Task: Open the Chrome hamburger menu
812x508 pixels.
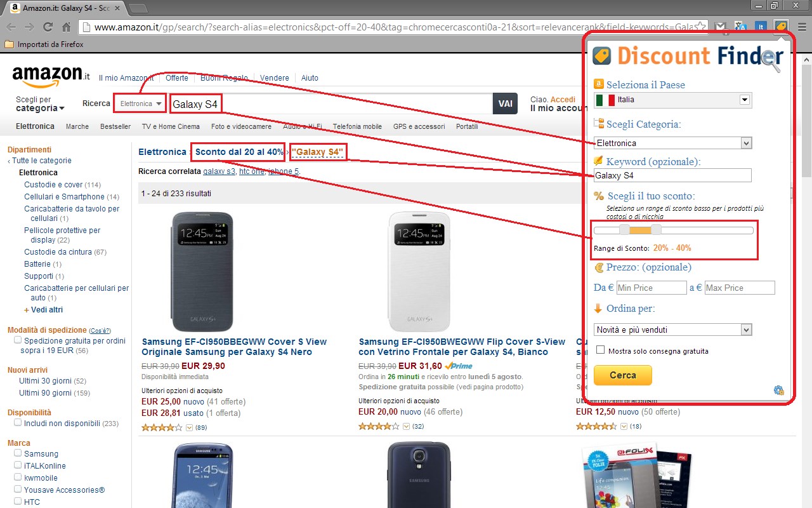Action: point(801,27)
